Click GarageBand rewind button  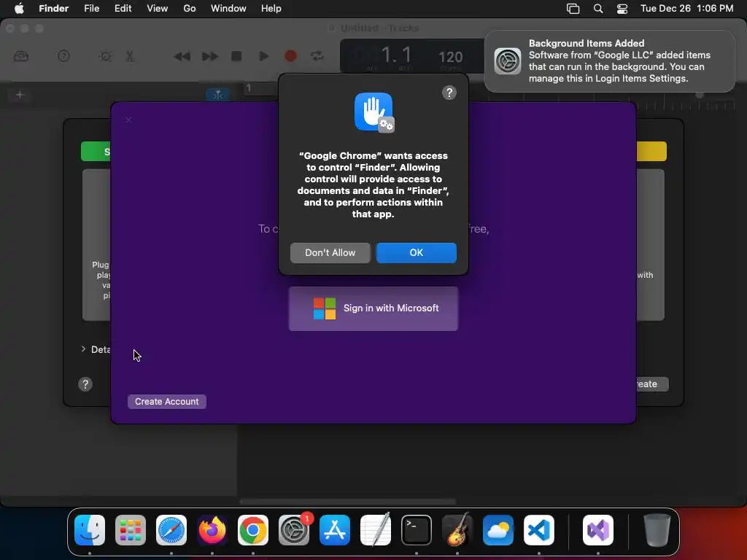[182, 57]
